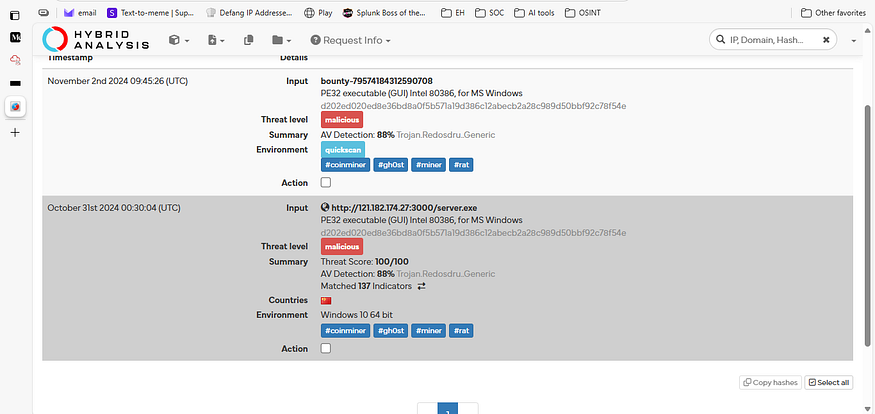Click the Hybrid Analysis logo

pyautogui.click(x=96, y=40)
